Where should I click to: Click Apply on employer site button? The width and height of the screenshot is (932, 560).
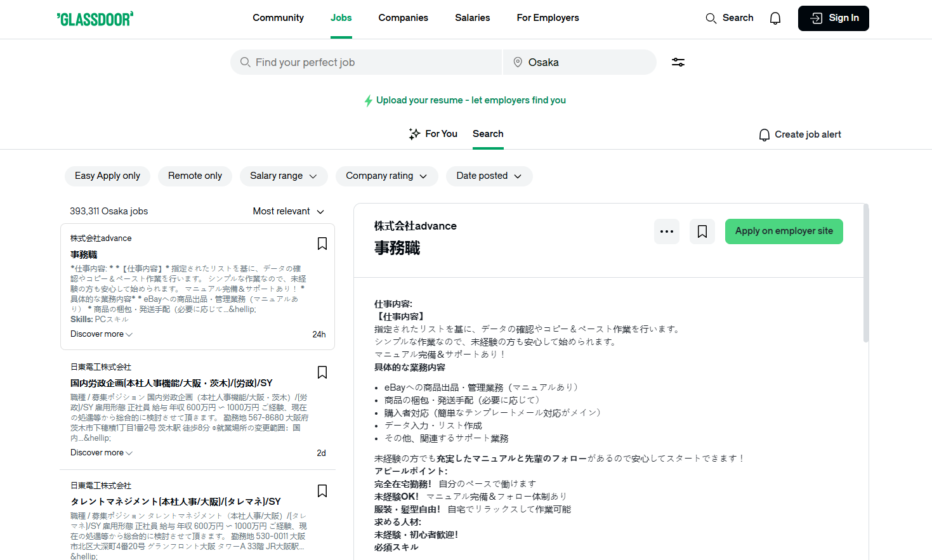coord(784,231)
